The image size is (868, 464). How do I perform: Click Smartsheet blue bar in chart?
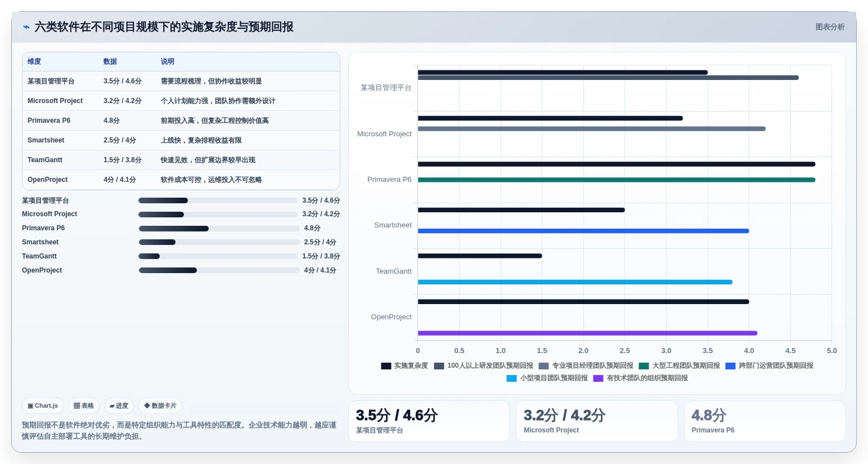pyautogui.click(x=583, y=231)
